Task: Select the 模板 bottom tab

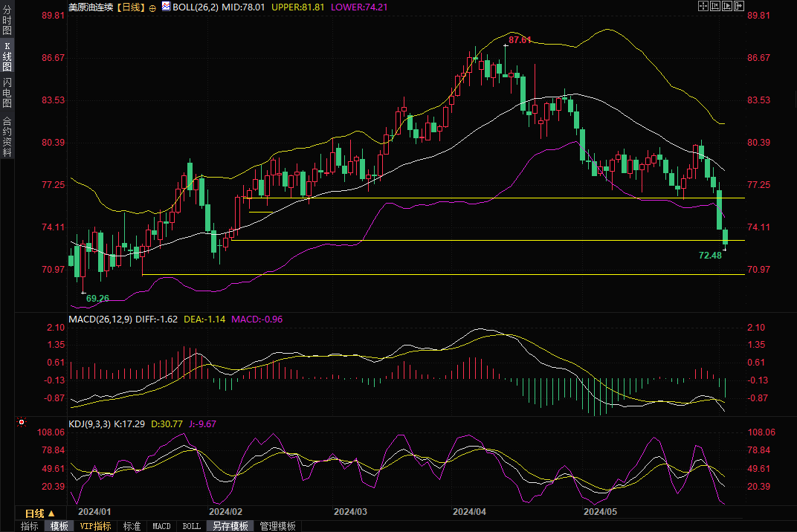Action: click(59, 526)
